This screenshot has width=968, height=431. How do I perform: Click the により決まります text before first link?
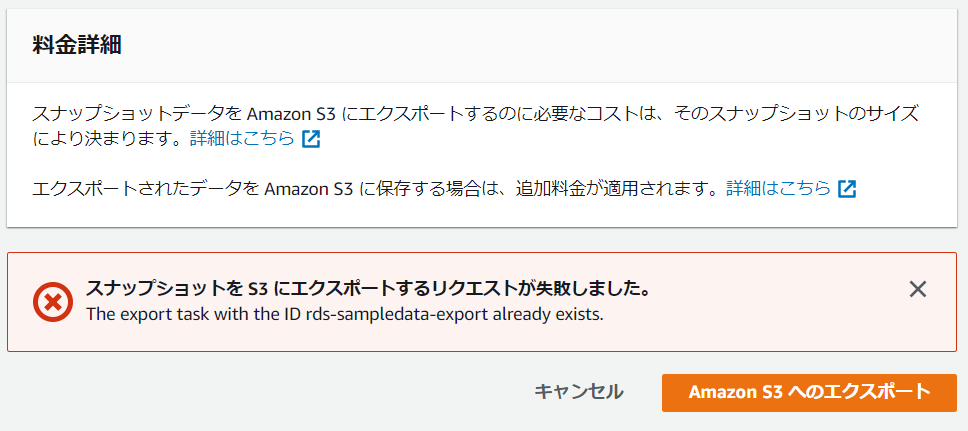(109, 138)
